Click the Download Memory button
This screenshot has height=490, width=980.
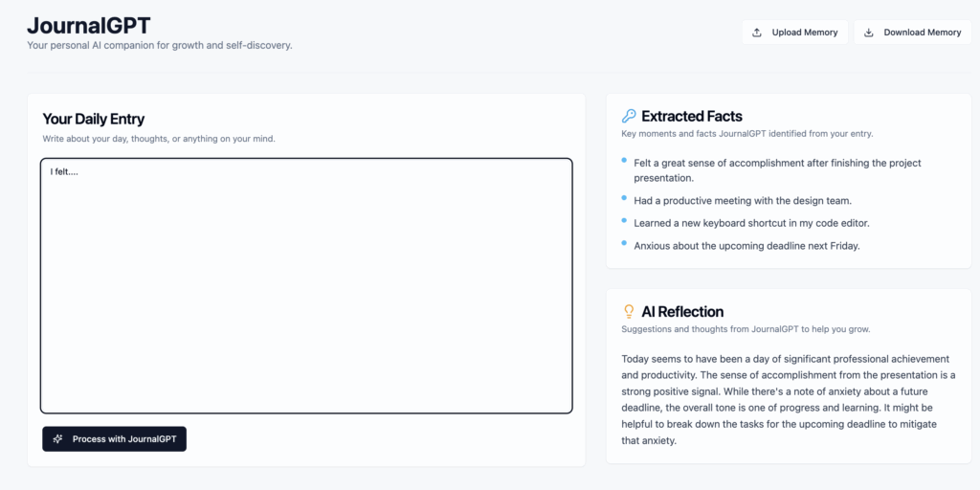[x=912, y=33]
